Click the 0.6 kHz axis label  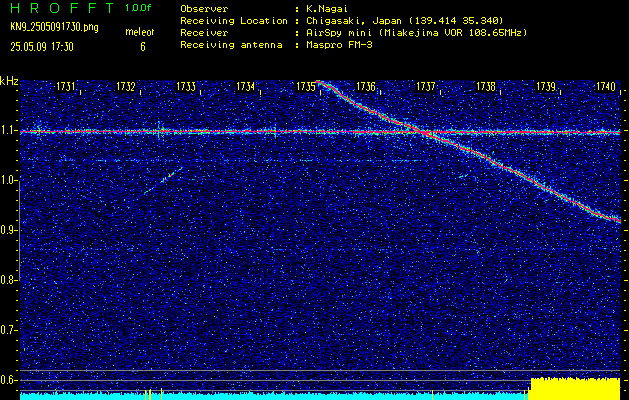click(x=6, y=380)
